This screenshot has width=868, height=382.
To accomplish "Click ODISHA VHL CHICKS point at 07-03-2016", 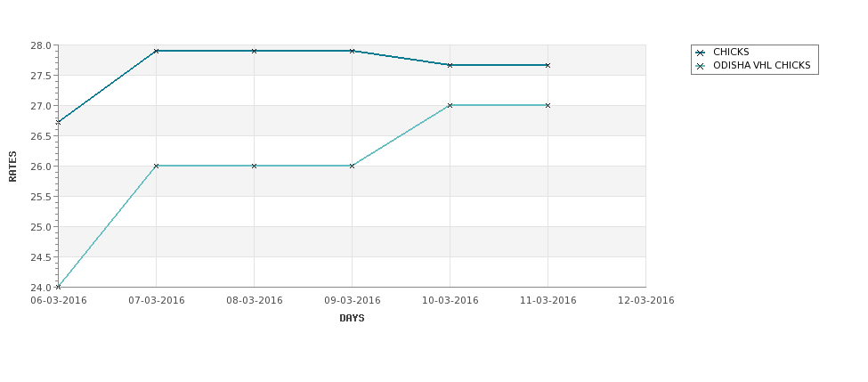I will (x=156, y=167).
